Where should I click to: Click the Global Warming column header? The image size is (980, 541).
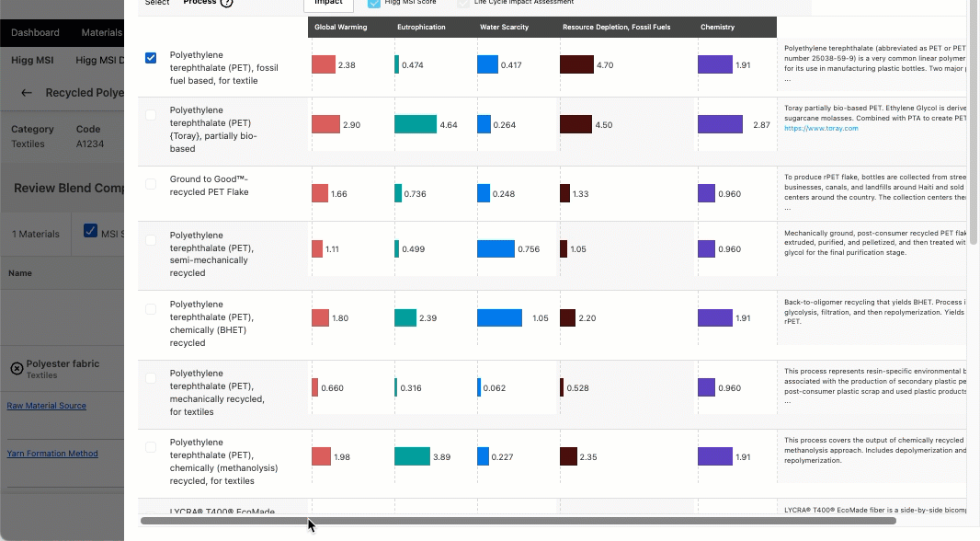point(341,27)
